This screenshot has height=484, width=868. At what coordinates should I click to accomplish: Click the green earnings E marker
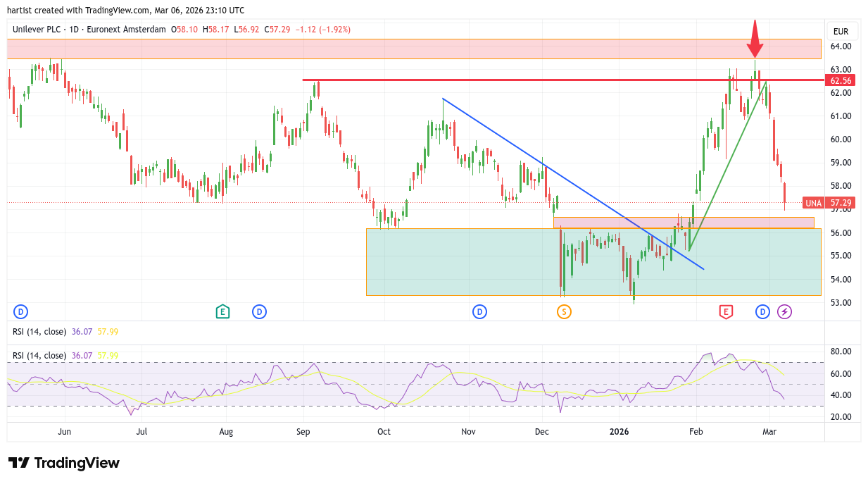click(x=222, y=311)
